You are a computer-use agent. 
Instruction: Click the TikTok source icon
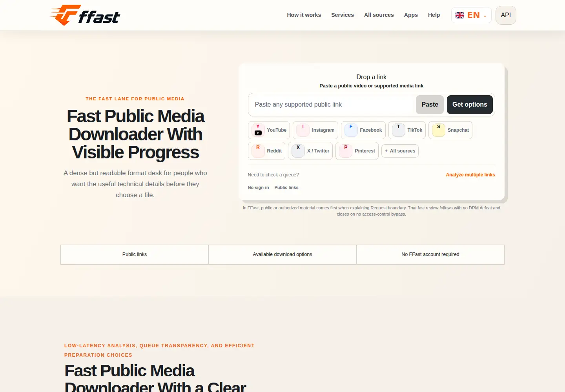[398, 130]
